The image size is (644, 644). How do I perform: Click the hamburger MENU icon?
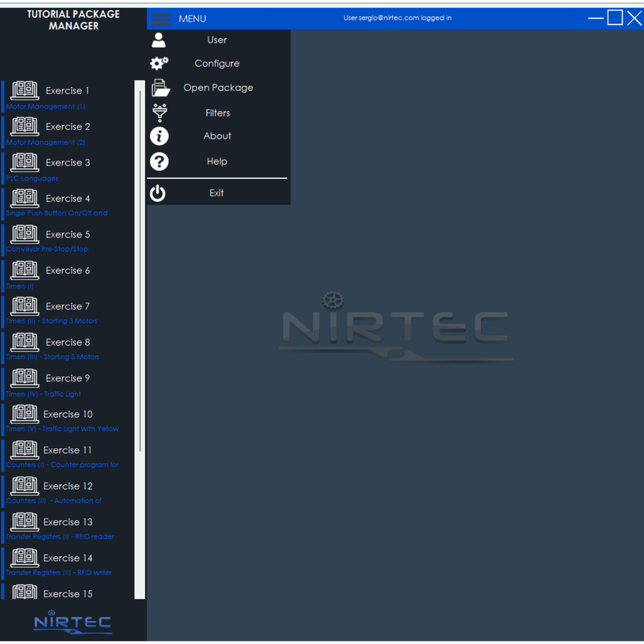pos(161,19)
